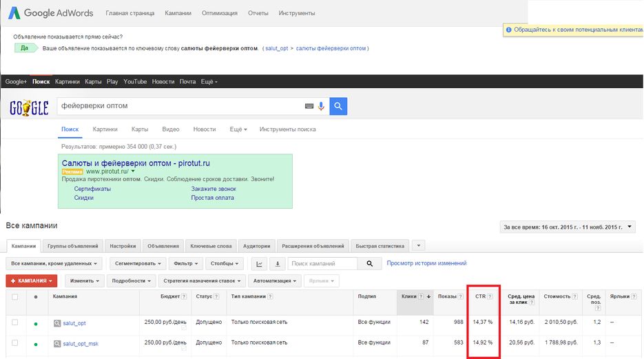Tick the checkbox for salut_opt campaign
644x359 pixels.
[x=15, y=322]
